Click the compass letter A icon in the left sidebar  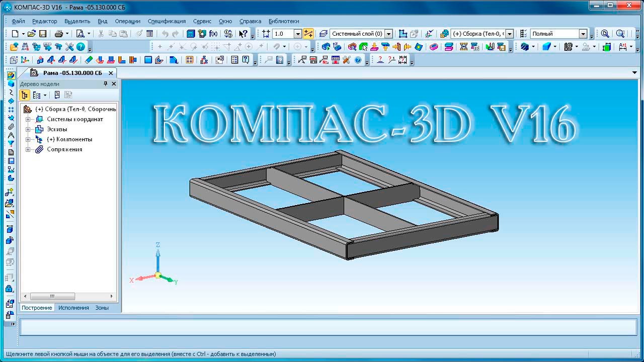(x=11, y=135)
